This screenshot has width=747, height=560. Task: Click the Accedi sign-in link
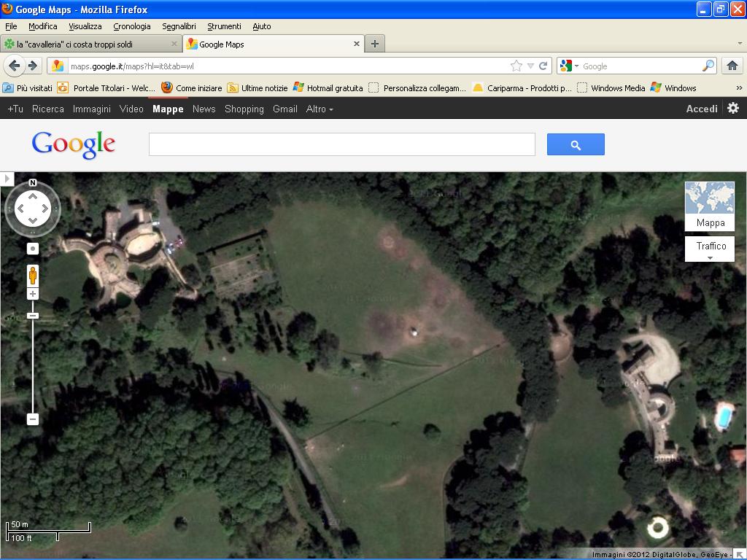(x=702, y=109)
